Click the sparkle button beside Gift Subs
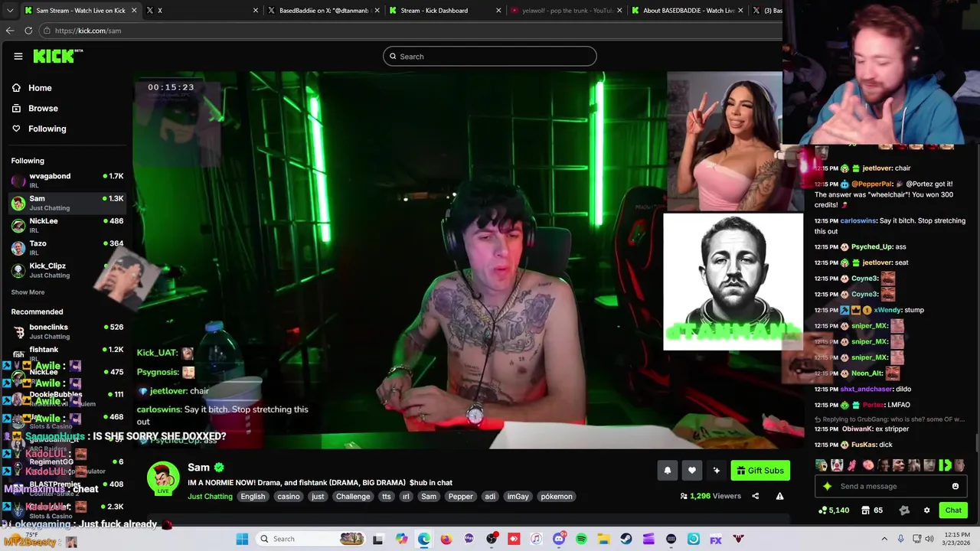 [716, 471]
